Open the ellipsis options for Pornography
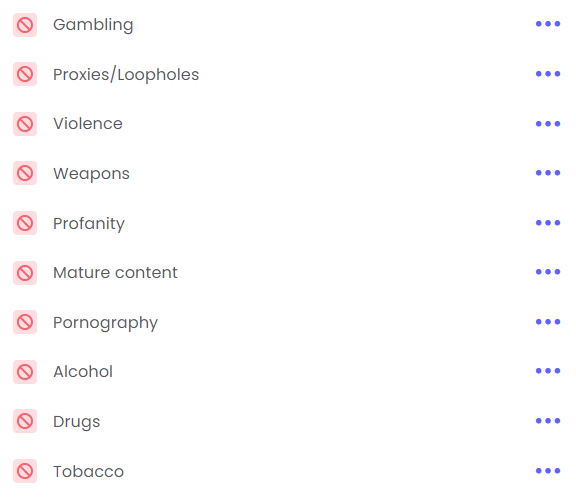Screen dimensions: 576x501 point(548,322)
